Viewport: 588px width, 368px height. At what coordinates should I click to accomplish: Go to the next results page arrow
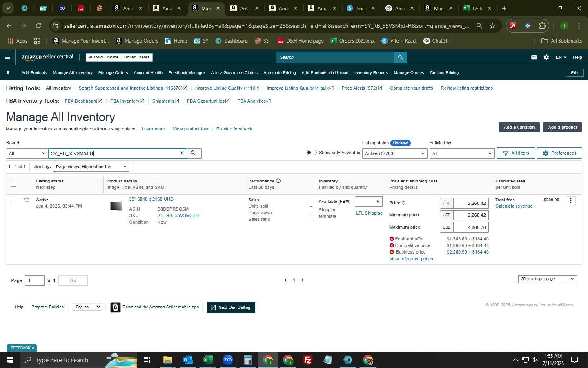click(x=303, y=280)
